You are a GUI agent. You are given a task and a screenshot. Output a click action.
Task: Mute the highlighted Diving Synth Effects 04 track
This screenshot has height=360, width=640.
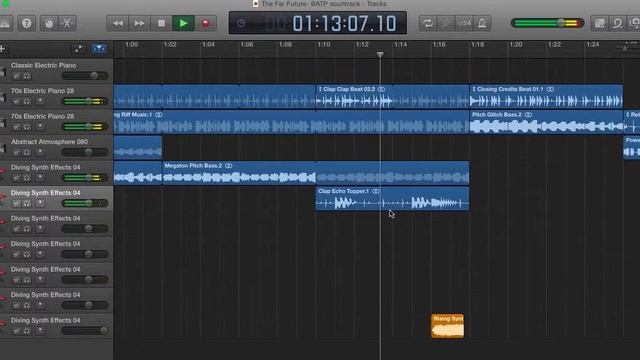coord(16,203)
